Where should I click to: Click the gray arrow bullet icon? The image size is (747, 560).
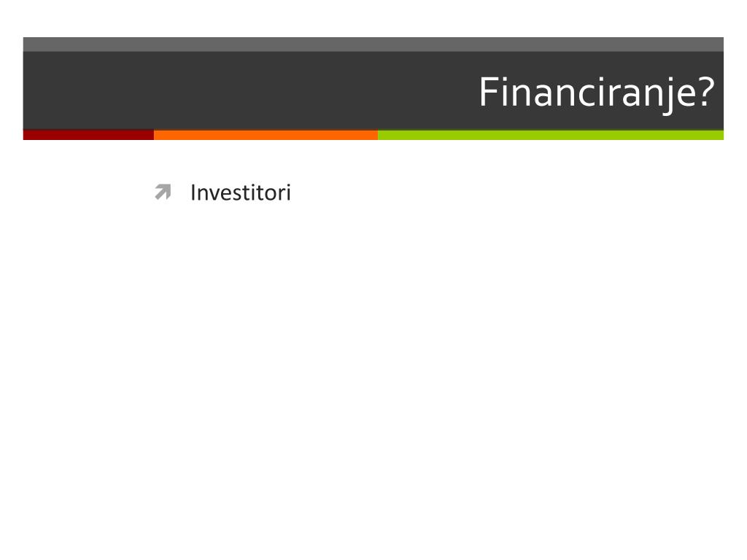pos(163,192)
